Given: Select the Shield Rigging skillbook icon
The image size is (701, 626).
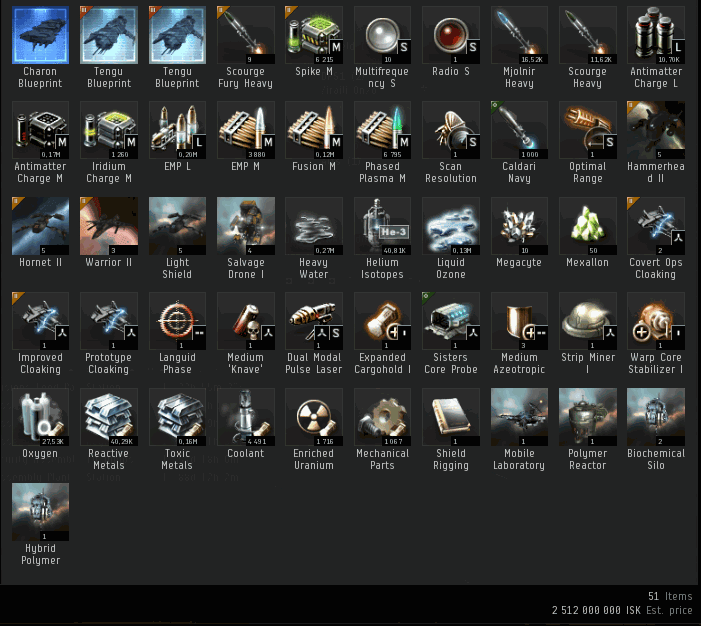Looking at the screenshot, I should [x=451, y=417].
